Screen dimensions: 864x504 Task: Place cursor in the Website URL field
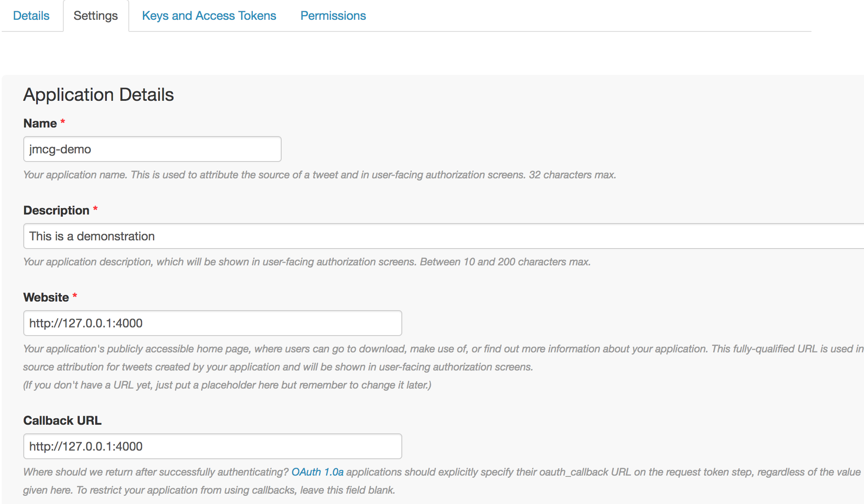coord(212,324)
